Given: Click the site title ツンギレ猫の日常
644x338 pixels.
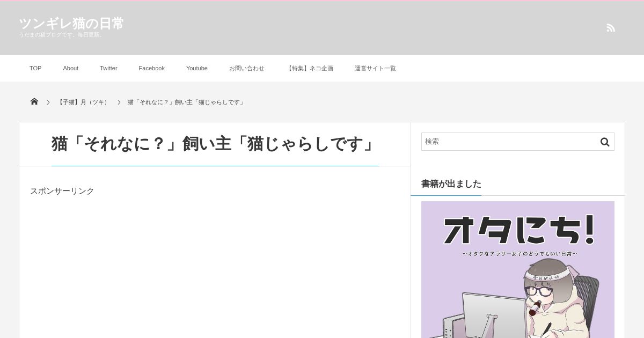Looking at the screenshot, I should (71, 24).
